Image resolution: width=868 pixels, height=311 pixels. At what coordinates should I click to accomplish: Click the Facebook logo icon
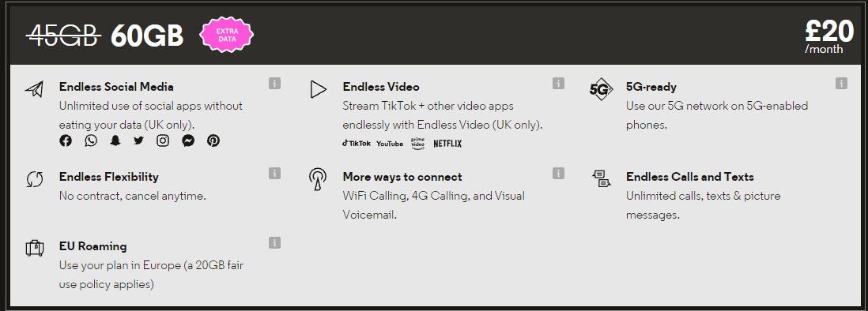tap(66, 141)
